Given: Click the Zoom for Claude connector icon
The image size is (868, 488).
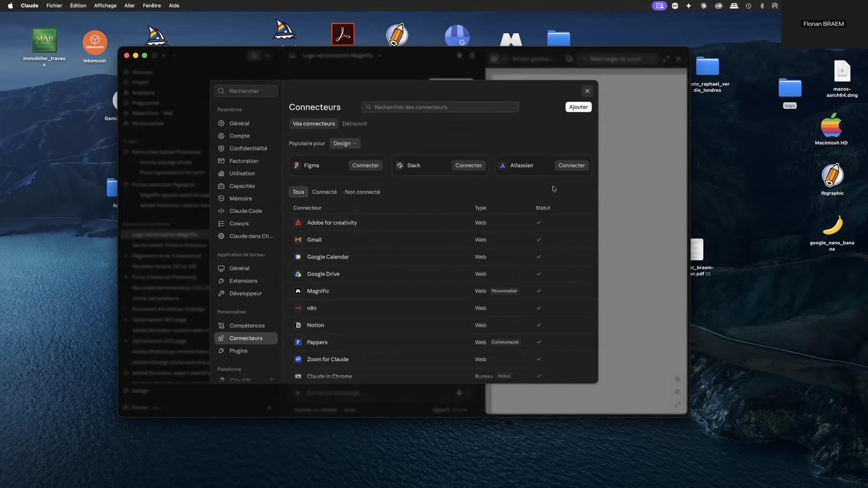Looking at the screenshot, I should [x=298, y=359].
